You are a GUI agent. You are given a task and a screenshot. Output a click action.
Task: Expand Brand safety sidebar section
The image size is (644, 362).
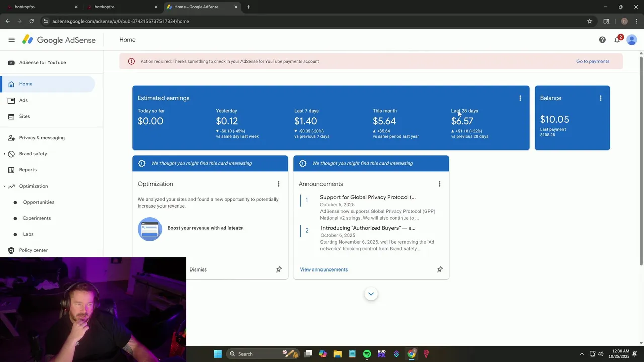pyautogui.click(x=5, y=154)
